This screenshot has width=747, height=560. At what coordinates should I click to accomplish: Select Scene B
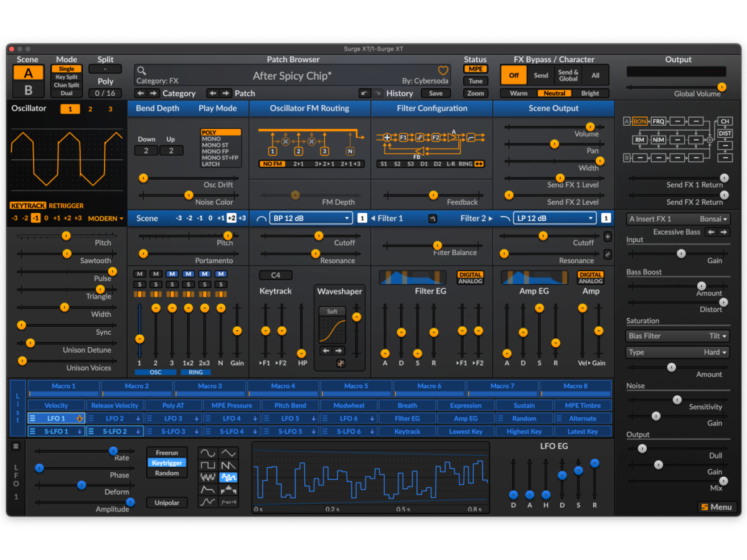pos(28,90)
